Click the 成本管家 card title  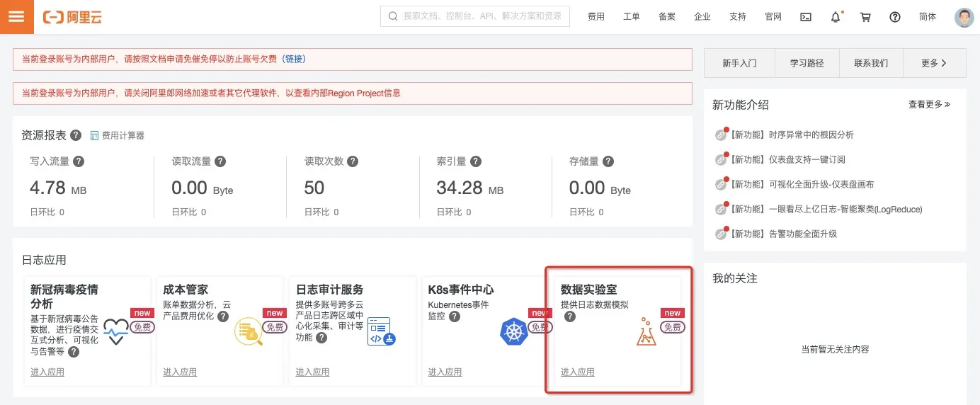186,290
